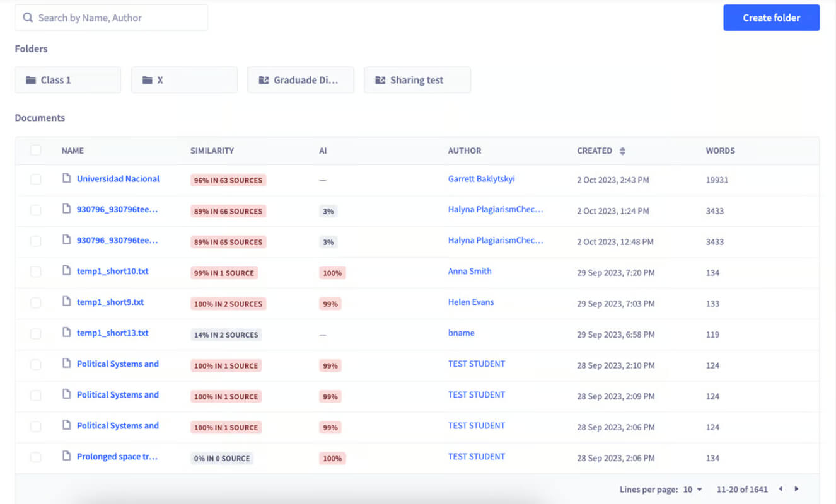Sort by the CREATED column arrows
836x504 pixels.
pyautogui.click(x=622, y=151)
